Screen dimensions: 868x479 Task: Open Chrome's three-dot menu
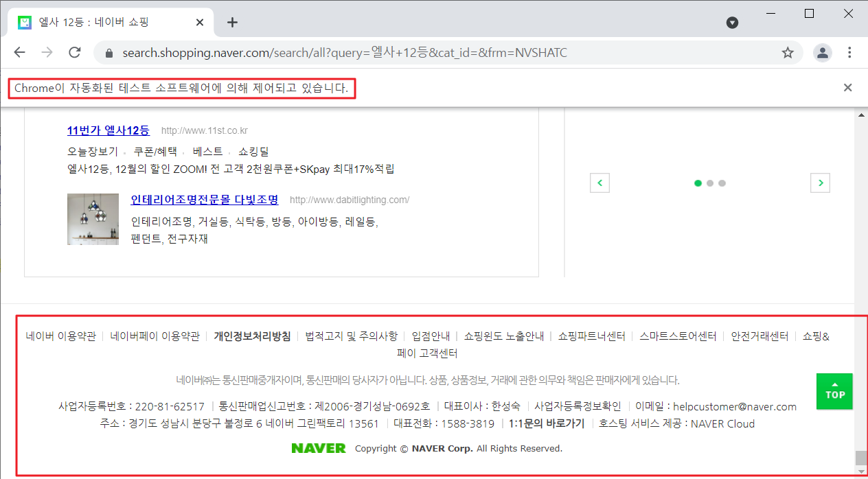tap(850, 53)
